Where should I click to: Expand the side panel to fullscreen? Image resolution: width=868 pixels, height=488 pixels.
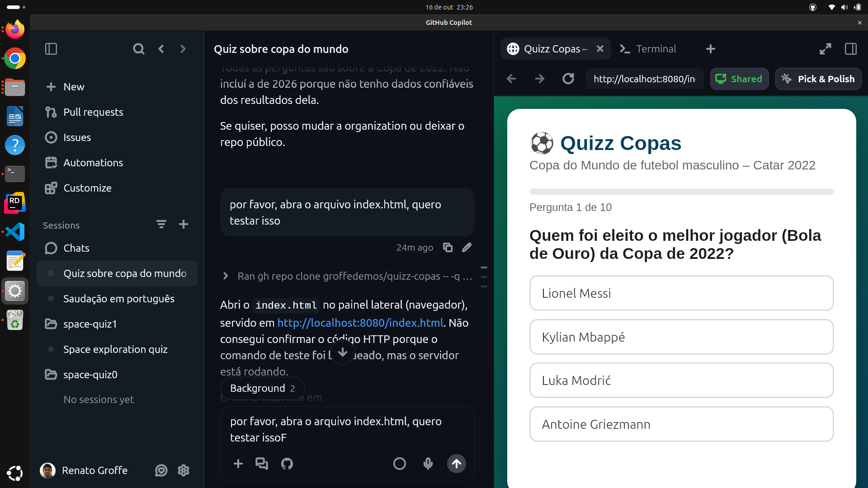click(x=826, y=49)
